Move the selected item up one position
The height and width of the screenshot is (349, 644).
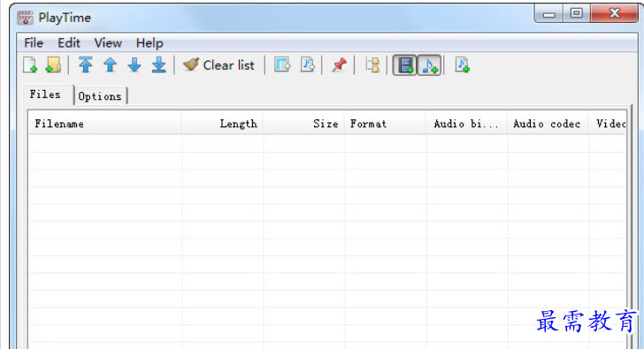click(110, 64)
